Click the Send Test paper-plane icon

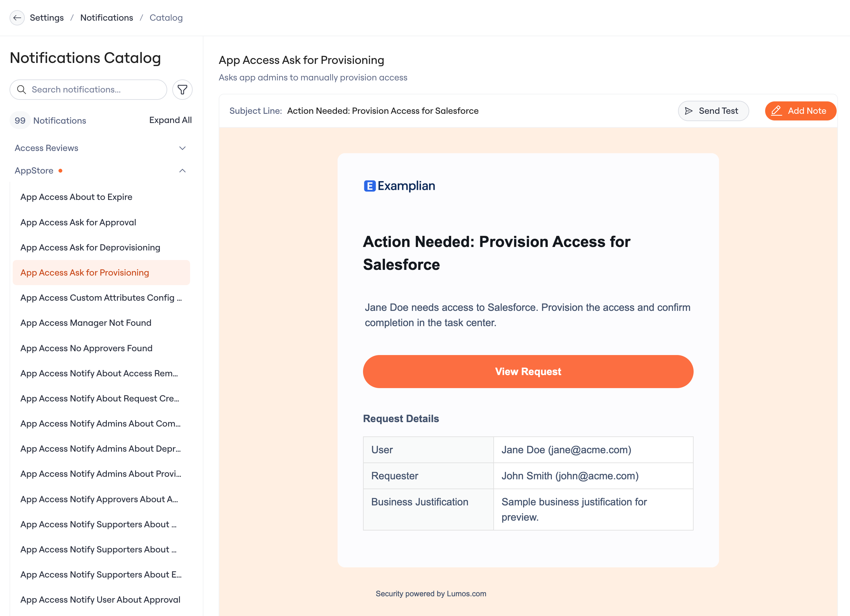[689, 111]
